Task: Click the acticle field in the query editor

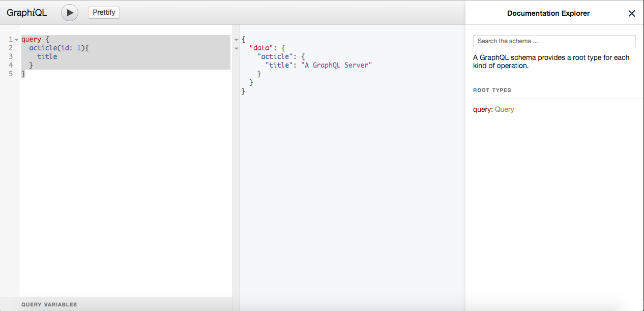Action: [44, 48]
